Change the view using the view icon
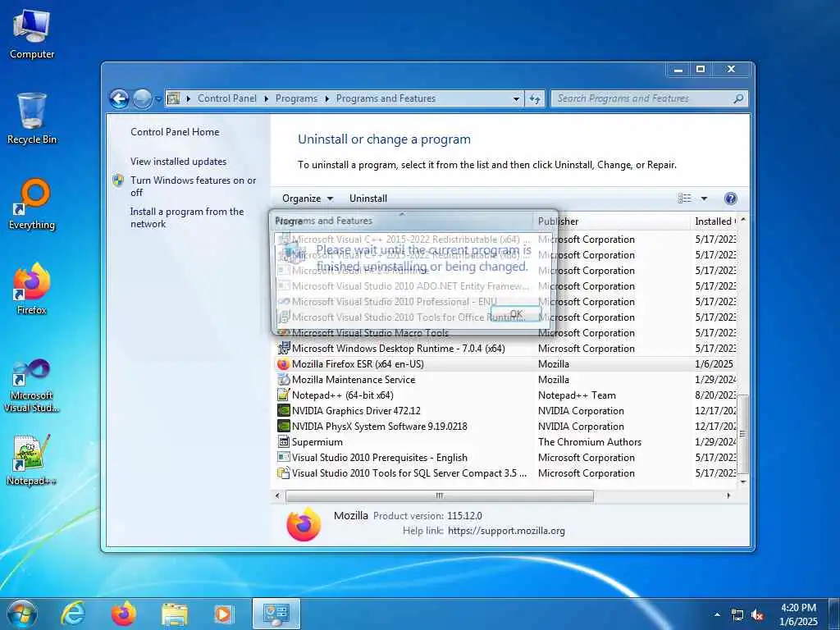 pos(685,199)
